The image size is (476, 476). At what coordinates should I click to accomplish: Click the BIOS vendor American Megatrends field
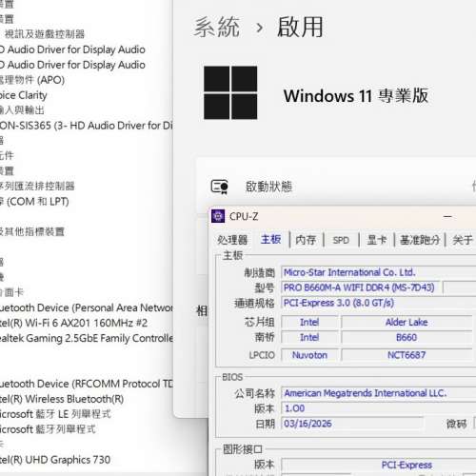(378, 393)
